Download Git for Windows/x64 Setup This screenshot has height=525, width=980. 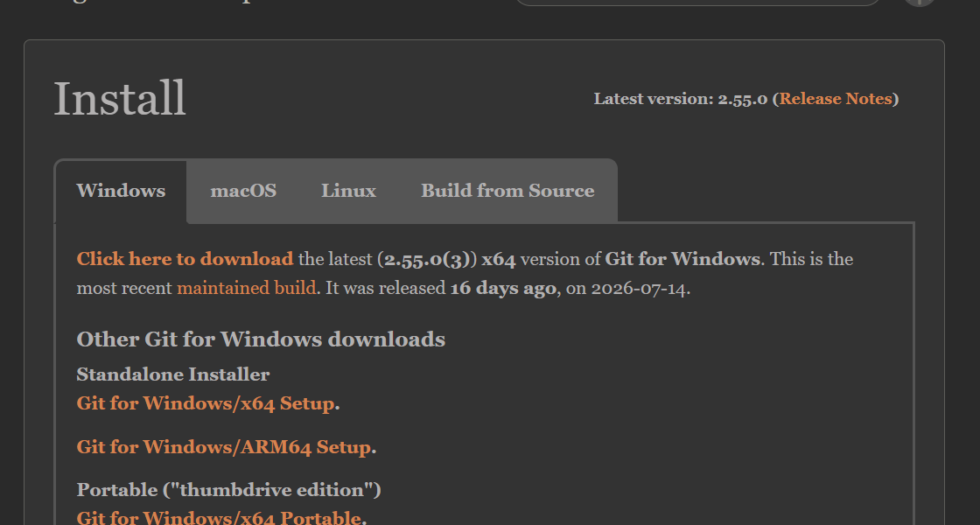pos(206,403)
